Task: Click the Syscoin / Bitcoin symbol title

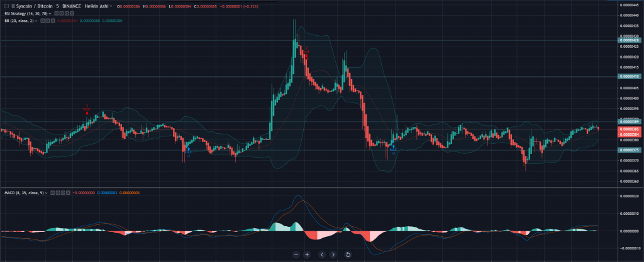Action: coord(35,6)
